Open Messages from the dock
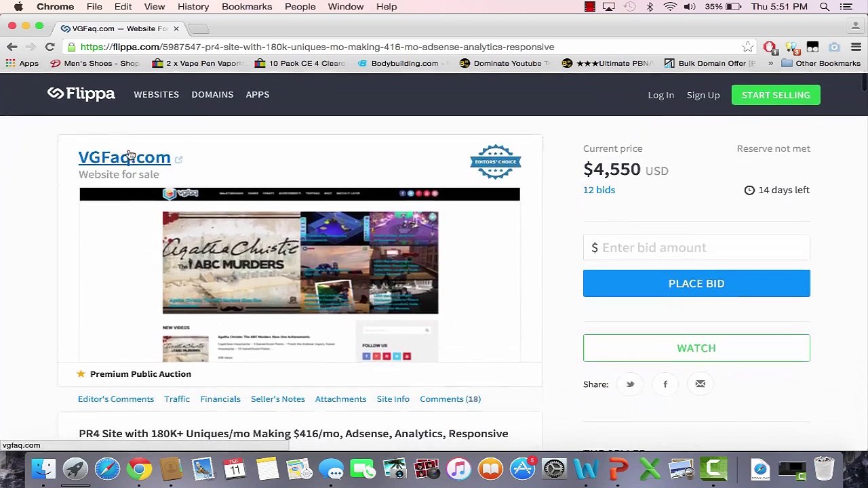 (332, 469)
